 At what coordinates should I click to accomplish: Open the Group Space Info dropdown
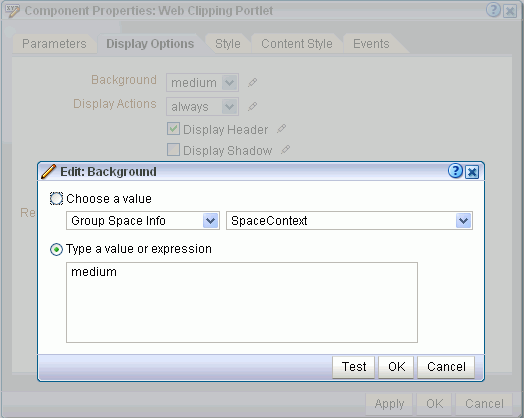(x=143, y=221)
